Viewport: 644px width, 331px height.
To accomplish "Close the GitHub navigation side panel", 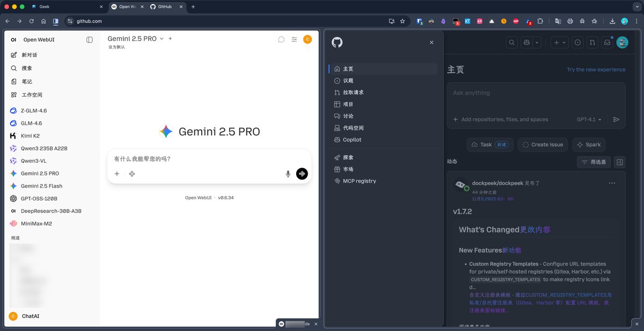I will (431, 42).
